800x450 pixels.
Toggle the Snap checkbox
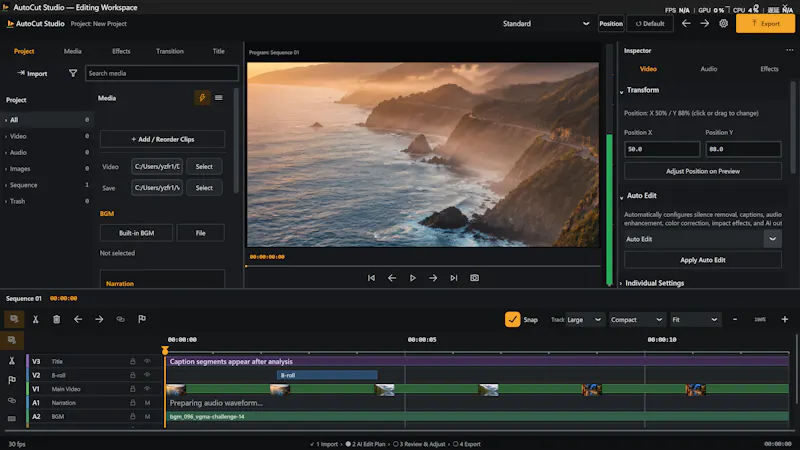coord(512,319)
